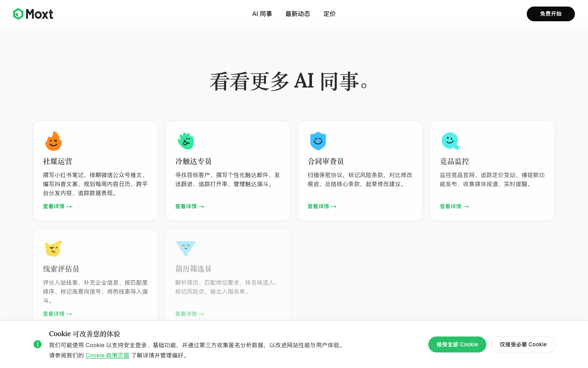Click the Cookie 可改善您的体验 banner title

coord(85,334)
